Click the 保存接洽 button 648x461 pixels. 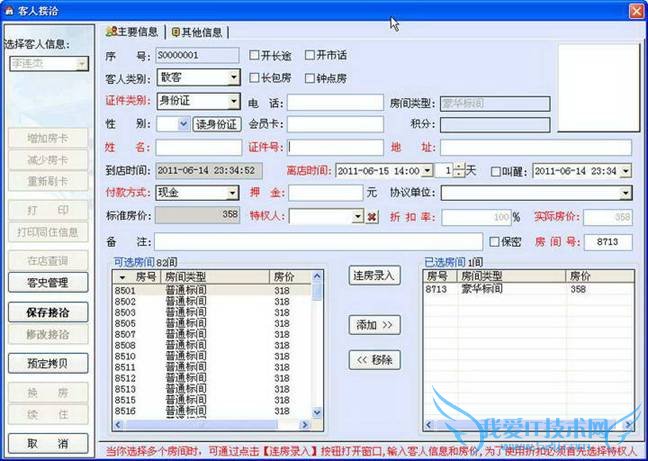click(48, 312)
